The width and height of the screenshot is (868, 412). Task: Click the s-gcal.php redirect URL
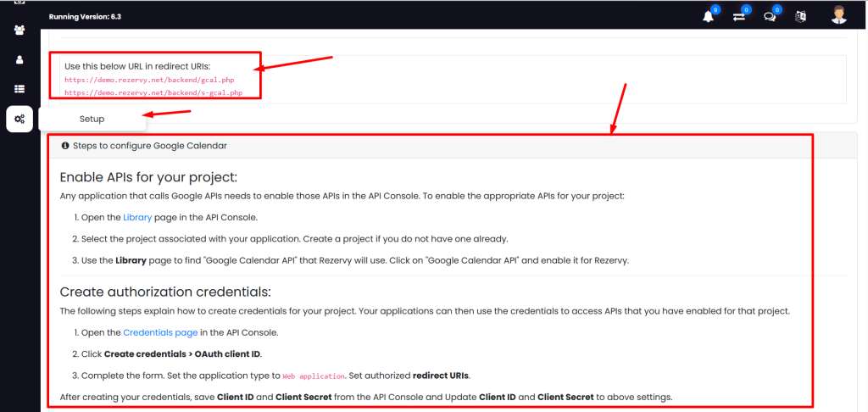(153, 92)
